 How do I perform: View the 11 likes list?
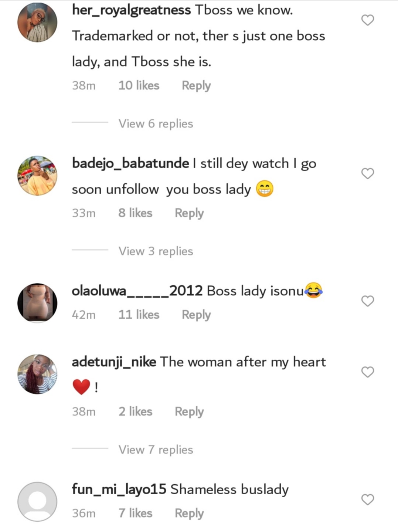[x=139, y=315]
